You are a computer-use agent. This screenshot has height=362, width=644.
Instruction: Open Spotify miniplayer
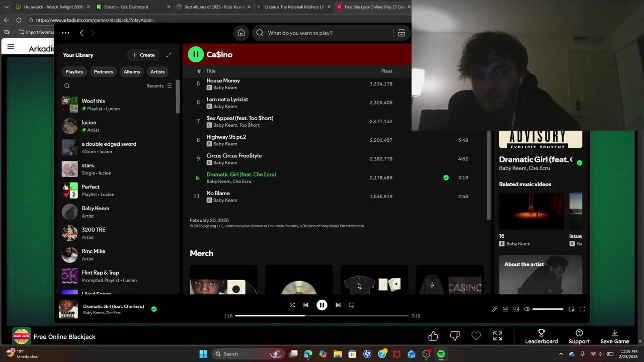(x=572, y=309)
